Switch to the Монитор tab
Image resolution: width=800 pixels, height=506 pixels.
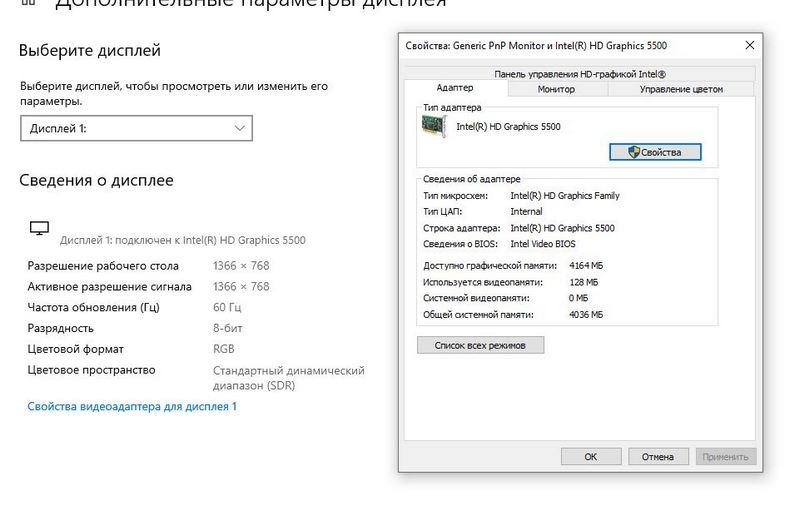click(556, 89)
